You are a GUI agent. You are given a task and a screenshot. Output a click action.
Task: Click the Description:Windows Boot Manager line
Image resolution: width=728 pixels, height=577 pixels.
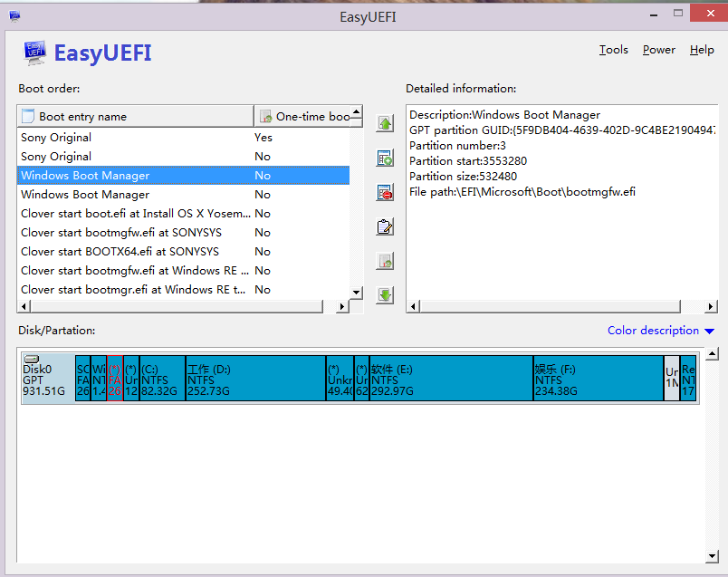(504, 115)
